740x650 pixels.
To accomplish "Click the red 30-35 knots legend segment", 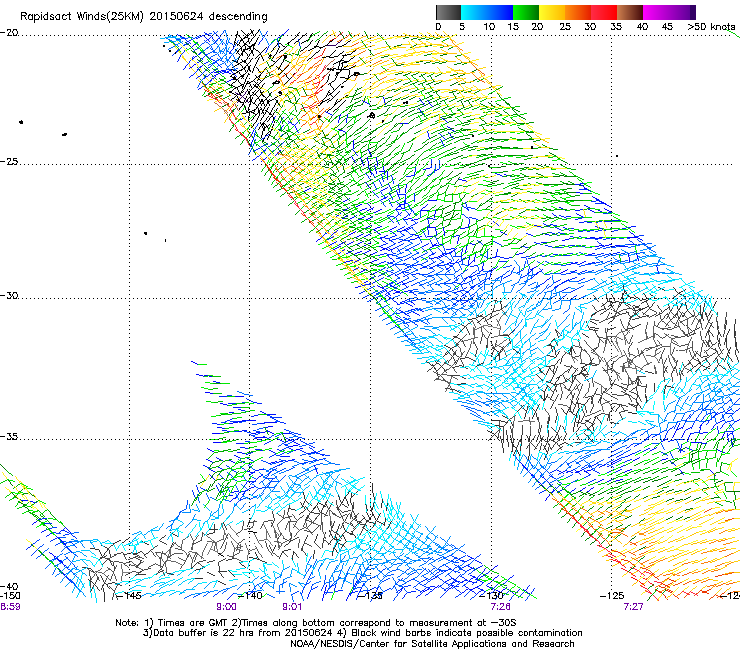I will tap(604, 12).
